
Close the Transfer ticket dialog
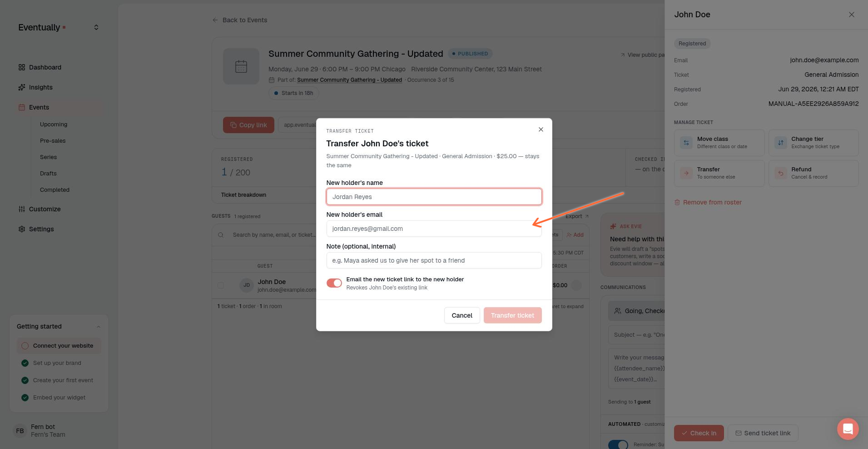pos(541,130)
